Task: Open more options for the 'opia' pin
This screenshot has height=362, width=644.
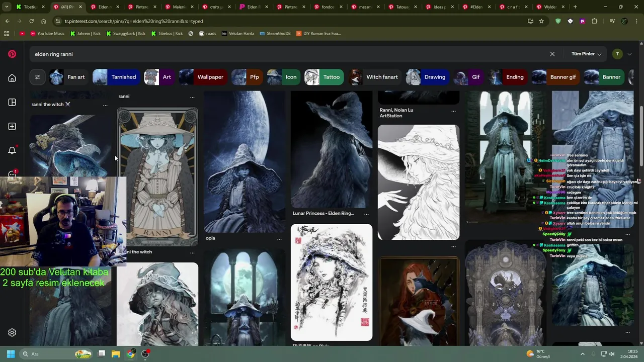Action: pyautogui.click(x=279, y=239)
